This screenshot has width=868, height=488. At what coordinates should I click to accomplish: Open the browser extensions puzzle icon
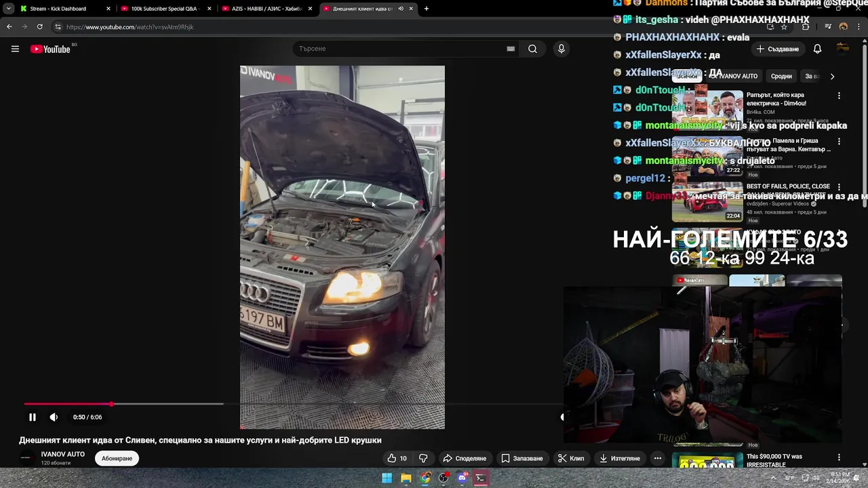[x=806, y=27]
